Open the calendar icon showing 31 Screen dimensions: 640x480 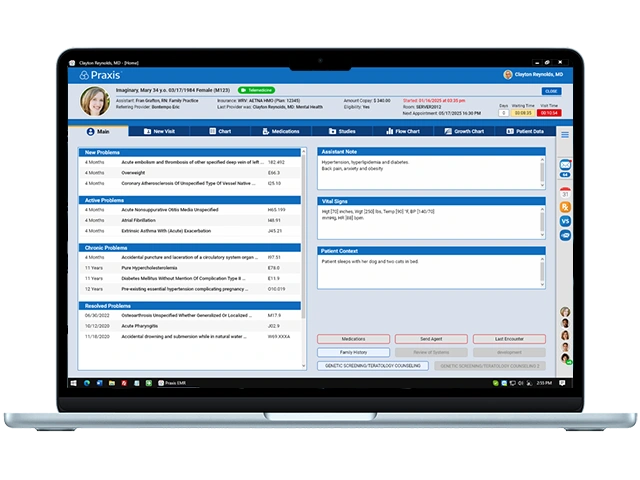click(565, 191)
